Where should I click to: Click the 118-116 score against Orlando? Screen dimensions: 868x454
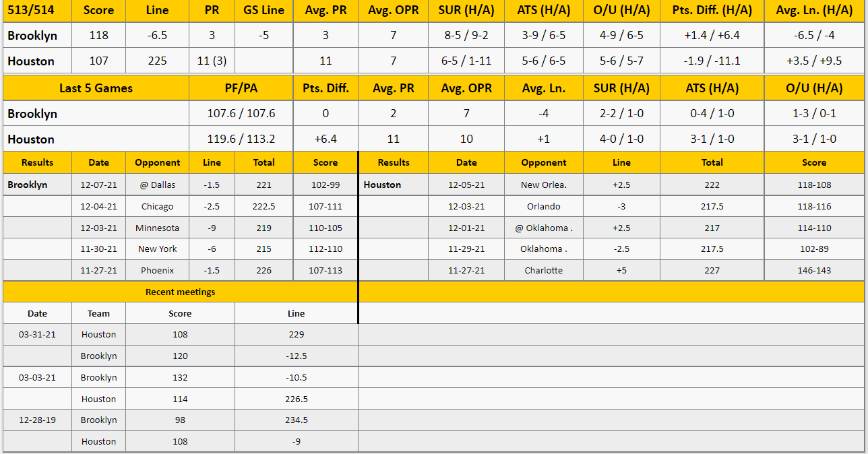click(813, 206)
